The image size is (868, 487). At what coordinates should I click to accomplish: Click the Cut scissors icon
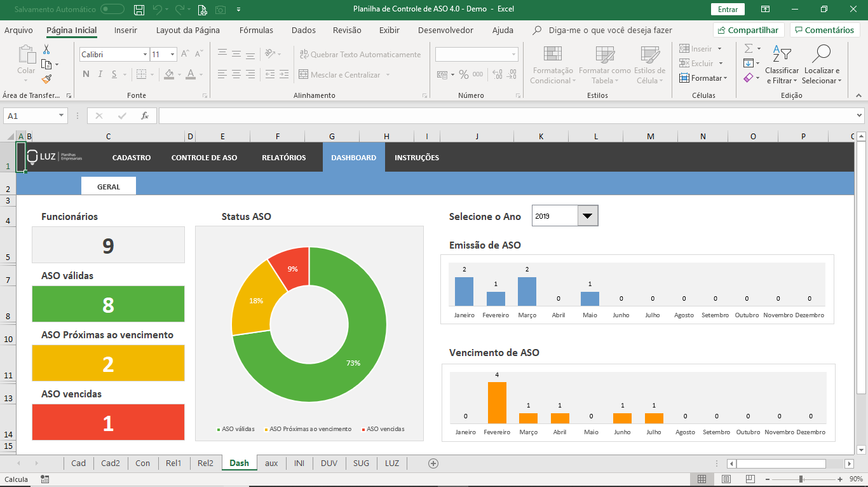(x=46, y=50)
